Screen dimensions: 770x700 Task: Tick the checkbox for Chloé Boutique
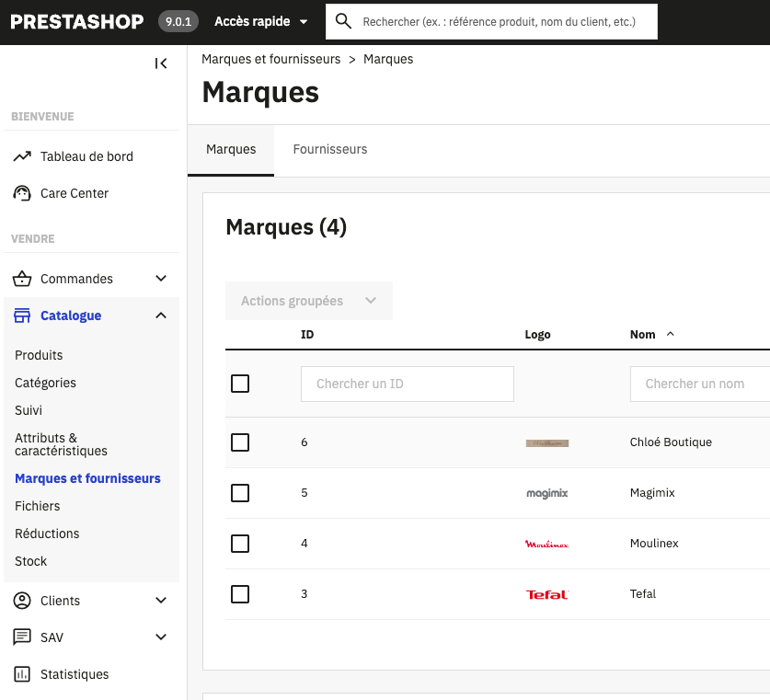240,442
